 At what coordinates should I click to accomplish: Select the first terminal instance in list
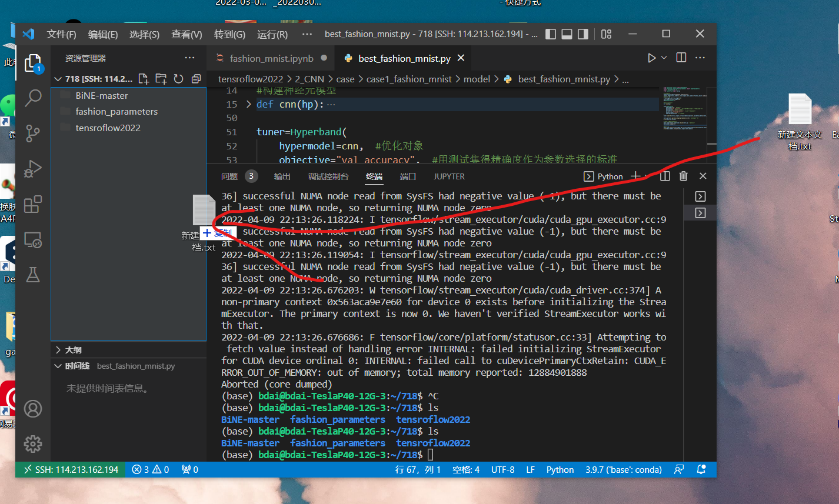[700, 196]
